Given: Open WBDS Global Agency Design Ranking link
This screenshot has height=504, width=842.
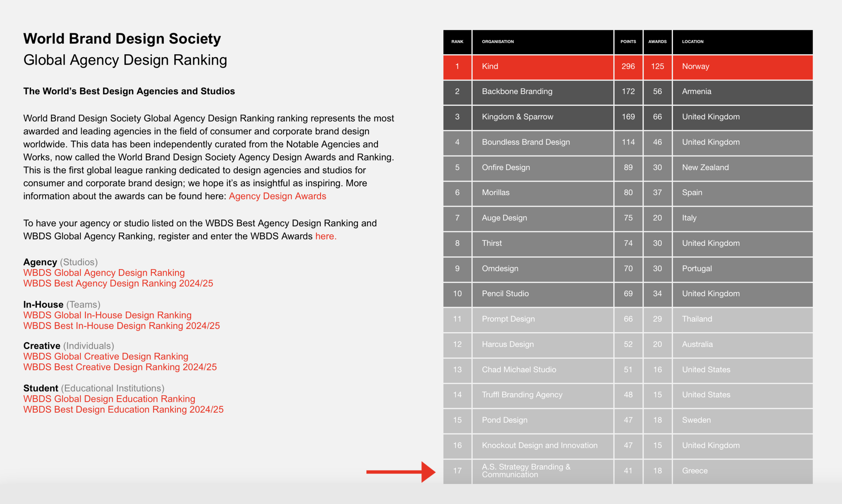Looking at the screenshot, I should (x=104, y=273).
